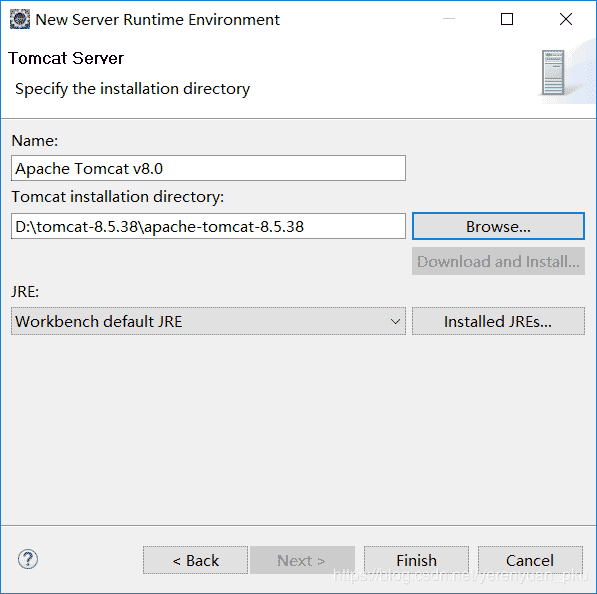The height and width of the screenshot is (594, 597).
Task: Click the Browse... button
Action: click(x=498, y=226)
